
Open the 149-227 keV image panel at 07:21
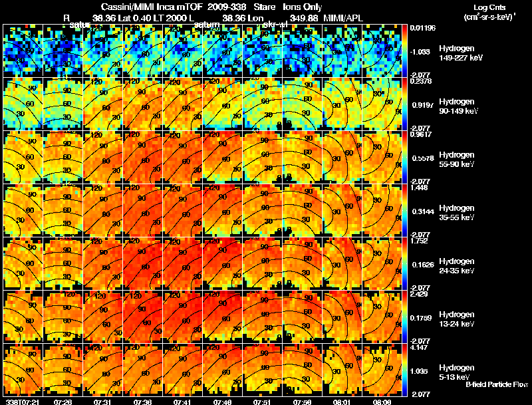coord(23,51)
